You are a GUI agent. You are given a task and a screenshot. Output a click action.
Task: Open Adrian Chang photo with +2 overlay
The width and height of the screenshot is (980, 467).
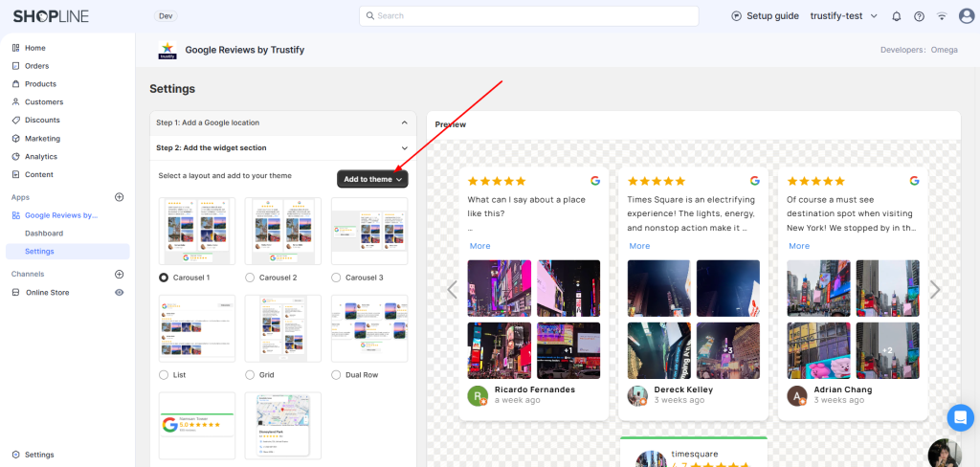[887, 350]
